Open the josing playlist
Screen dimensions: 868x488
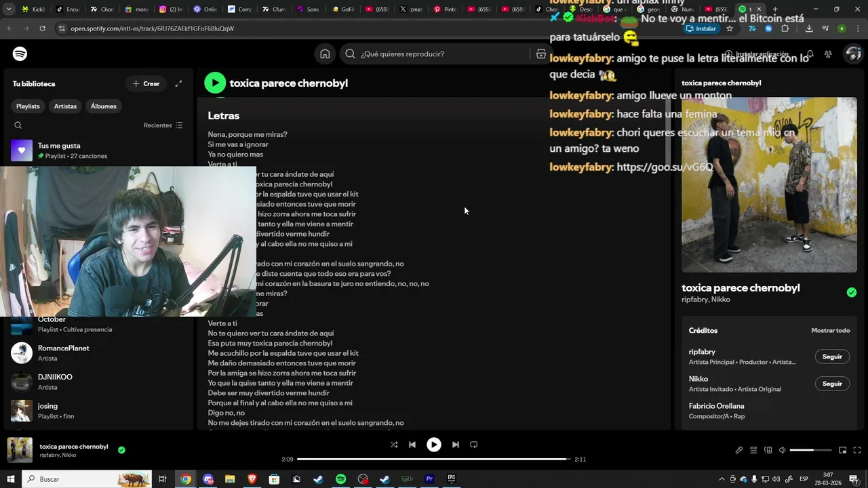point(98,411)
